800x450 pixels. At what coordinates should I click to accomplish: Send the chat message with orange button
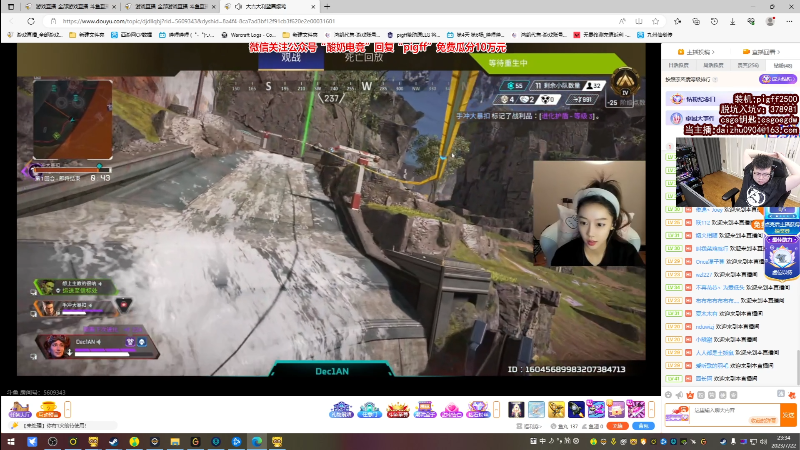[789, 415]
